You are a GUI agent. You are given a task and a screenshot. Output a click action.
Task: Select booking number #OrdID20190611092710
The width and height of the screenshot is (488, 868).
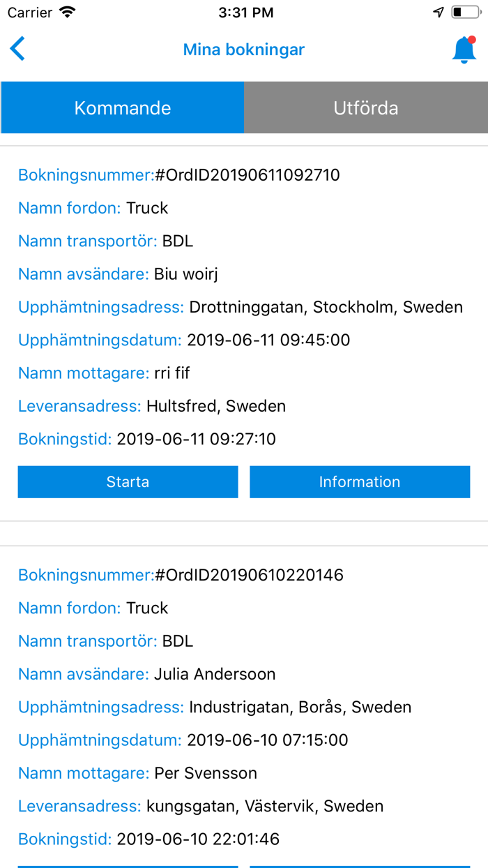tap(247, 175)
